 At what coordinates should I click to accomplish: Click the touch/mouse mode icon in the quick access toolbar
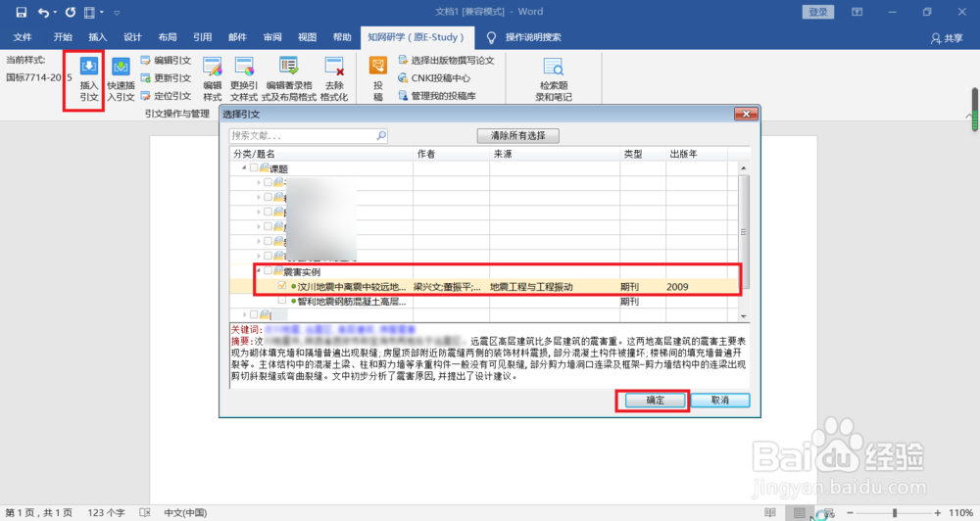click(90, 12)
